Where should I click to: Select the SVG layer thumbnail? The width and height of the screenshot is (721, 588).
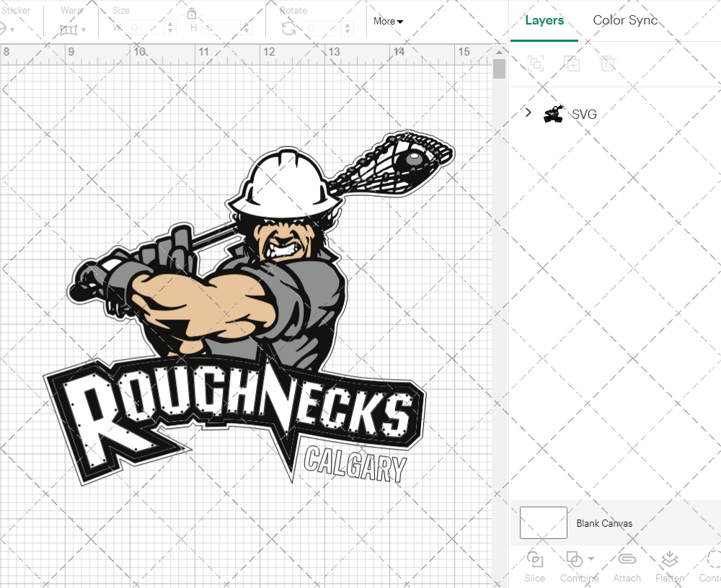554,113
